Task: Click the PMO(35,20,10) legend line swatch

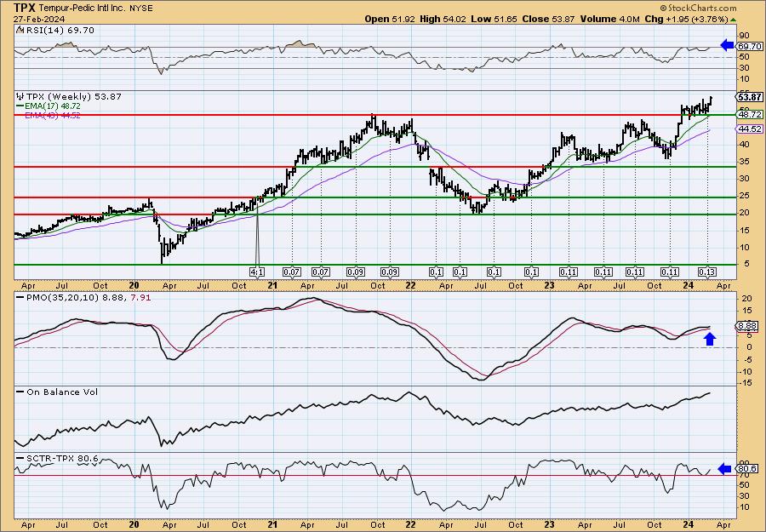Action: pyautogui.click(x=20, y=297)
